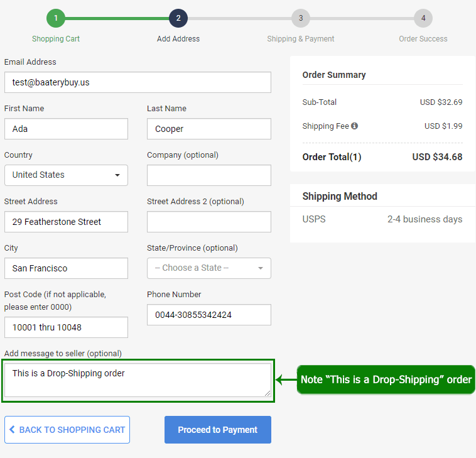Click the Phone Number field
The image size is (476, 458).
click(208, 315)
